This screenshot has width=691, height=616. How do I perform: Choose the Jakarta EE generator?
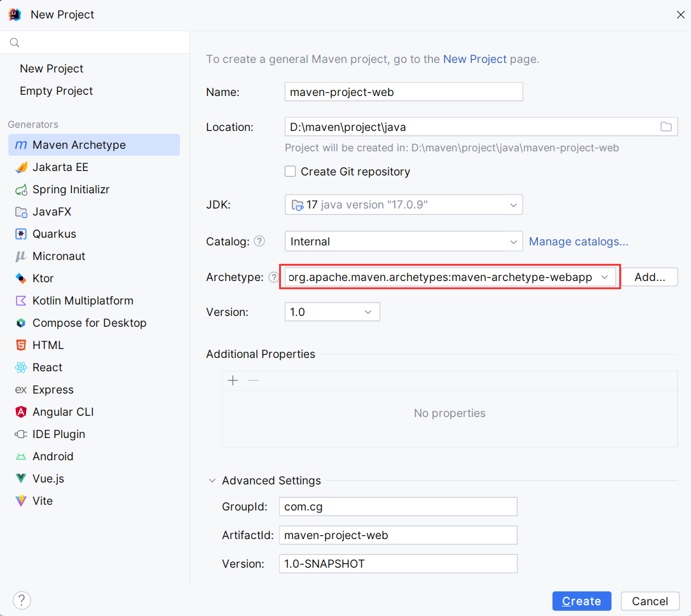click(x=94, y=167)
